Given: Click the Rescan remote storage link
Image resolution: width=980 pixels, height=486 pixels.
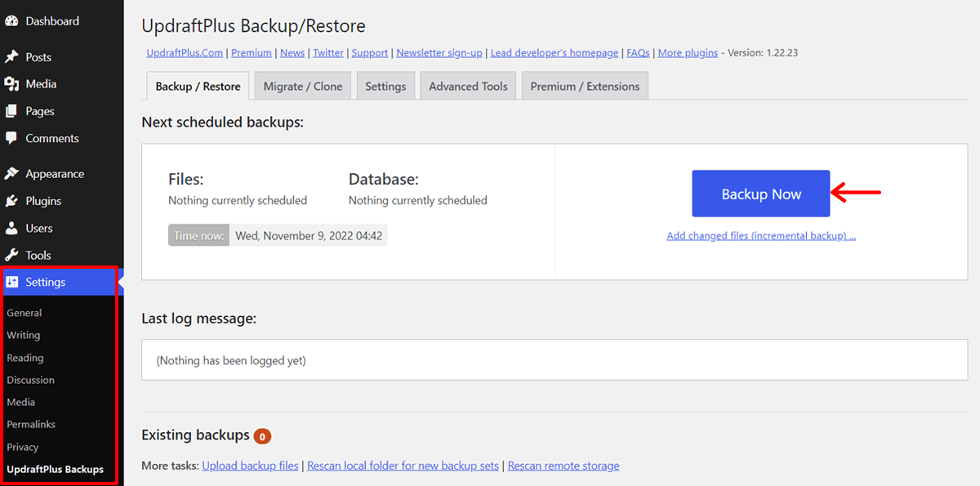Looking at the screenshot, I should 563,466.
